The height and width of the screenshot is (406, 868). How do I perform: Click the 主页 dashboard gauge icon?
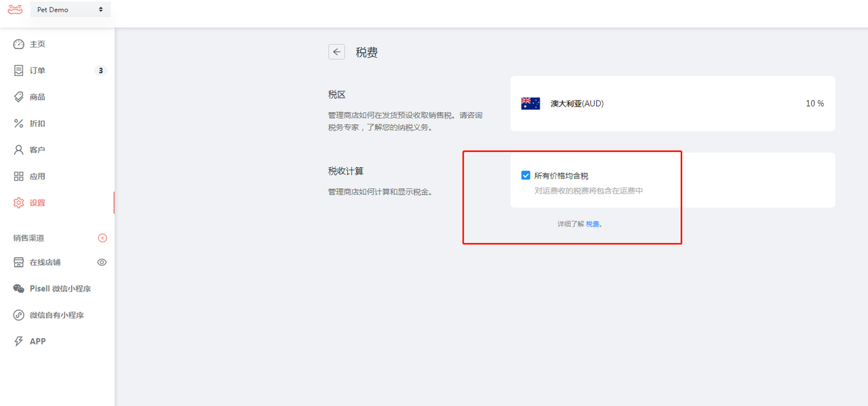click(x=19, y=44)
